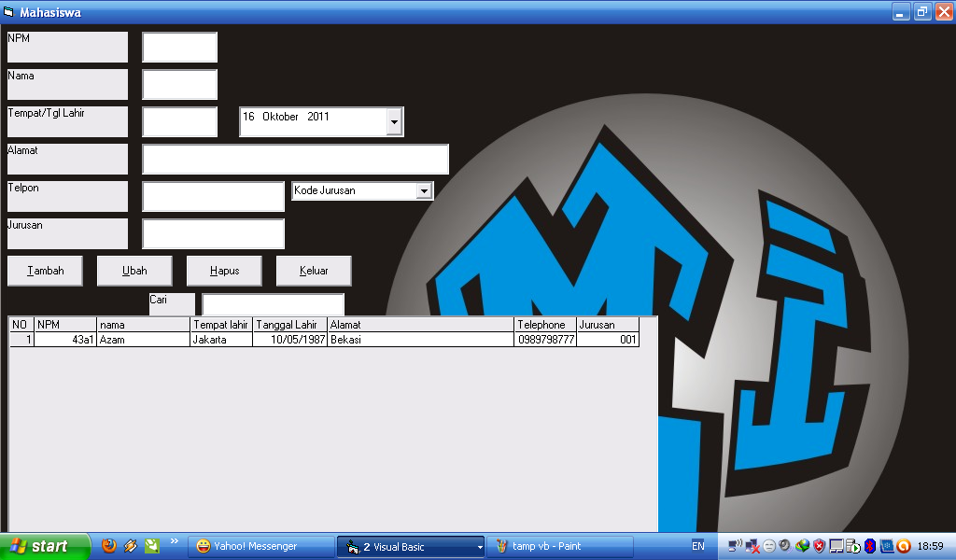Select the day 16 in date field

pos(248,117)
